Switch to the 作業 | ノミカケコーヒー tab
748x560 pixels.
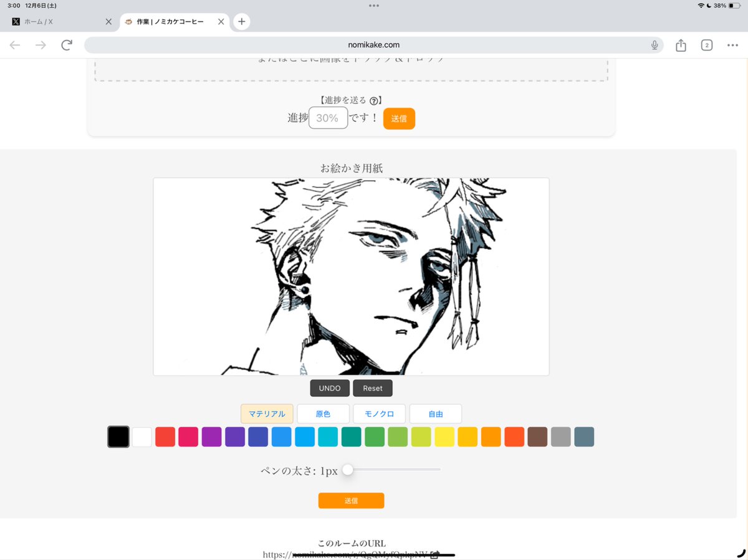tap(173, 22)
